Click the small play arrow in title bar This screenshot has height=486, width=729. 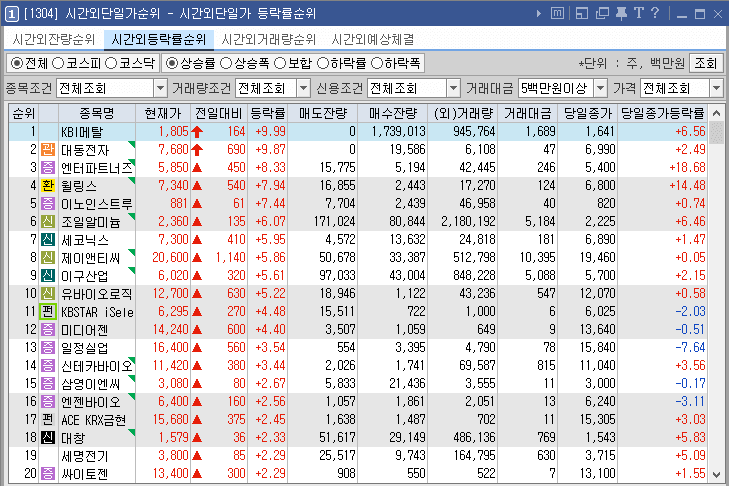(538, 13)
